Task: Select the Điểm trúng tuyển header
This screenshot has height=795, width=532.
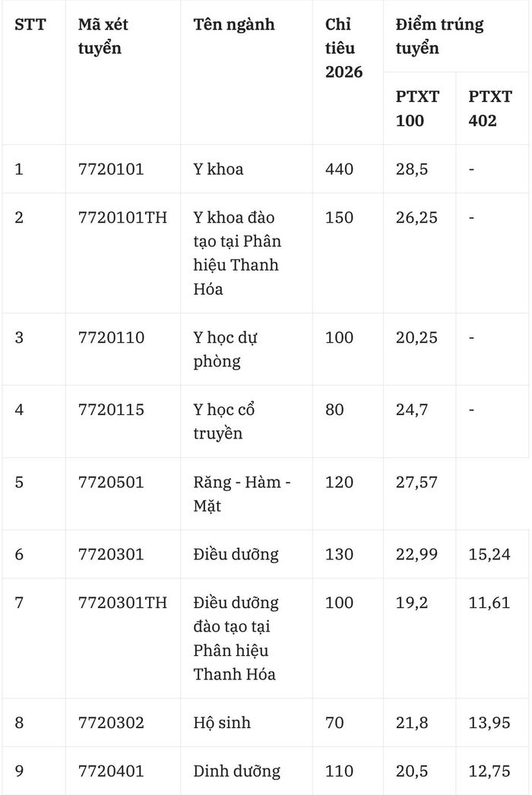Action: tap(440, 36)
